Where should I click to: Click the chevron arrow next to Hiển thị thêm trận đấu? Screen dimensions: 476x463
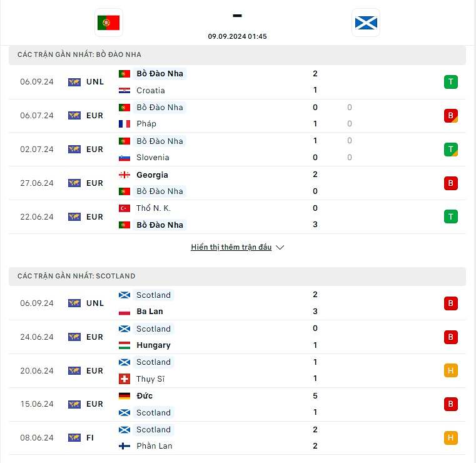280,247
